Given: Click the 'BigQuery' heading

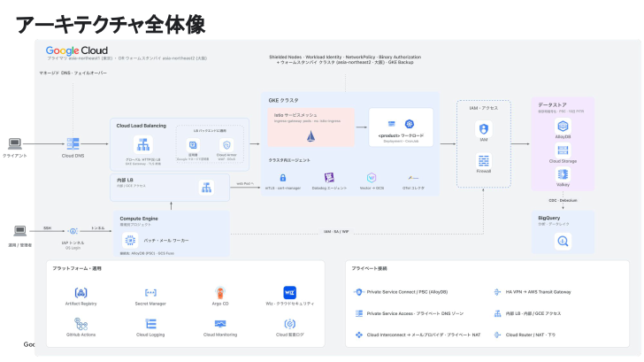Looking at the screenshot, I should tap(548, 218).
